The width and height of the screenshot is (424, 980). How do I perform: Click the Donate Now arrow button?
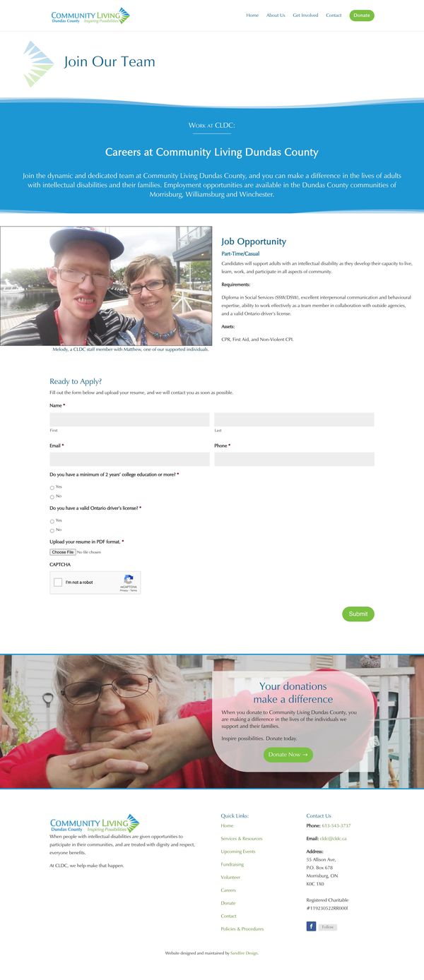click(288, 755)
